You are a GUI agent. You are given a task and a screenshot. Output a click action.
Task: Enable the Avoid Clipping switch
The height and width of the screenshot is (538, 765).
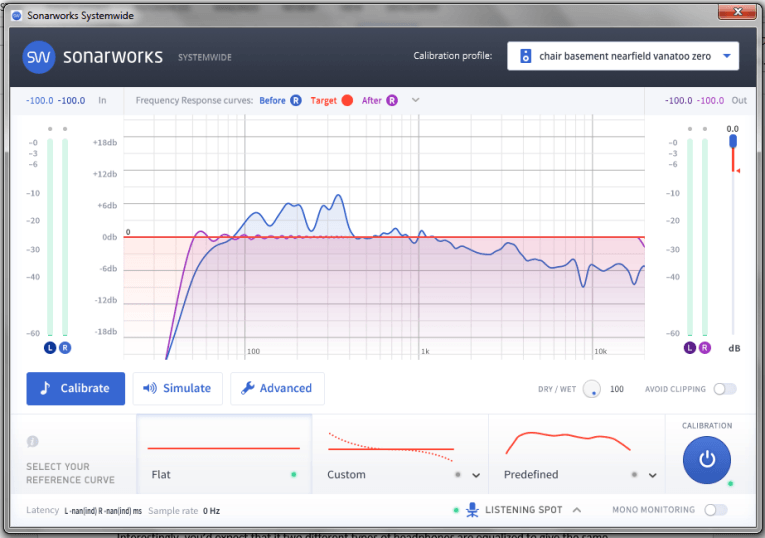[725, 389]
